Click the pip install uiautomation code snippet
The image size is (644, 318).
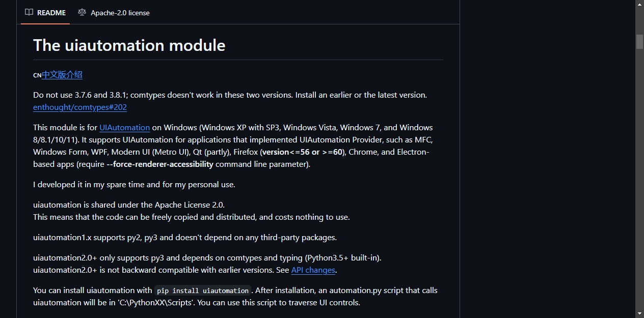(203, 291)
